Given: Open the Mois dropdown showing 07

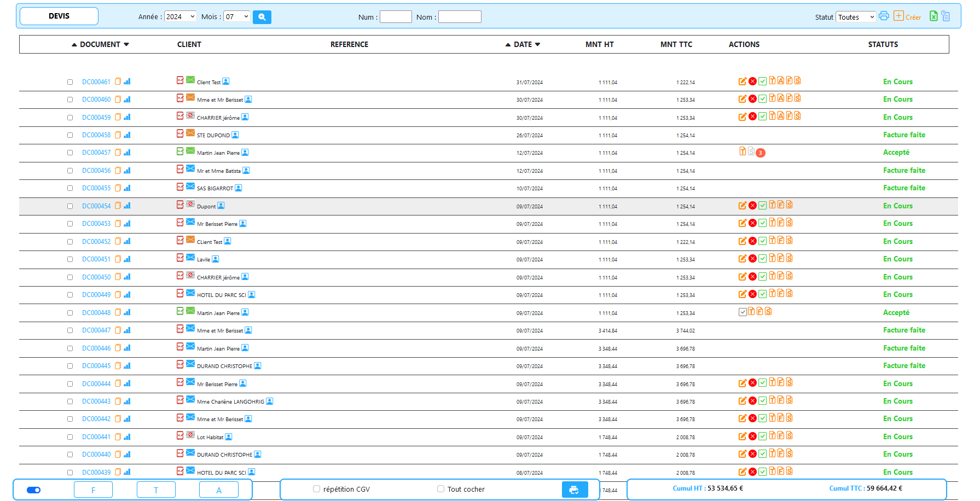Looking at the screenshot, I should pyautogui.click(x=237, y=16).
